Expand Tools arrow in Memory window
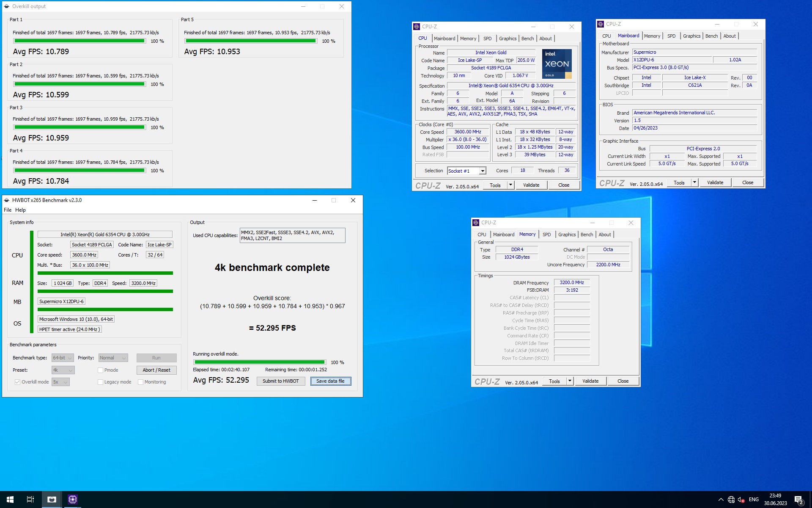Viewport: 812px width, 508px height. coord(570,381)
